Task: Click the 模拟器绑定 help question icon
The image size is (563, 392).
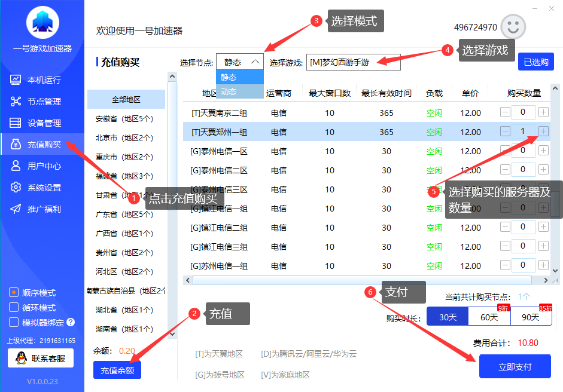Action: tap(71, 322)
